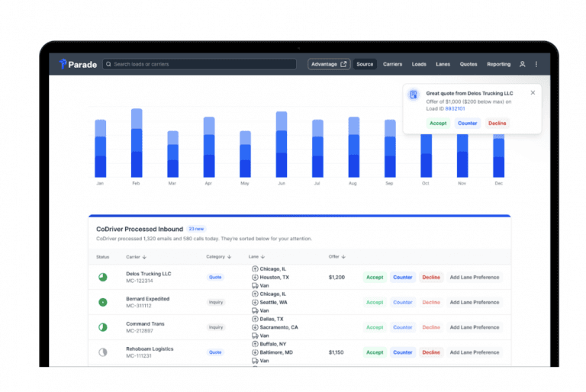
Task: Open Load ID 8932101 link
Action: [x=455, y=109]
